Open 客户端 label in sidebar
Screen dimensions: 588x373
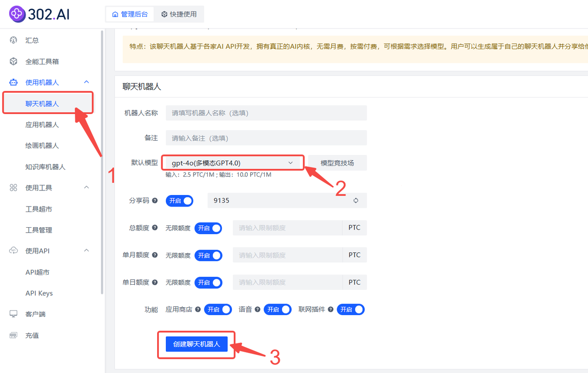point(35,314)
